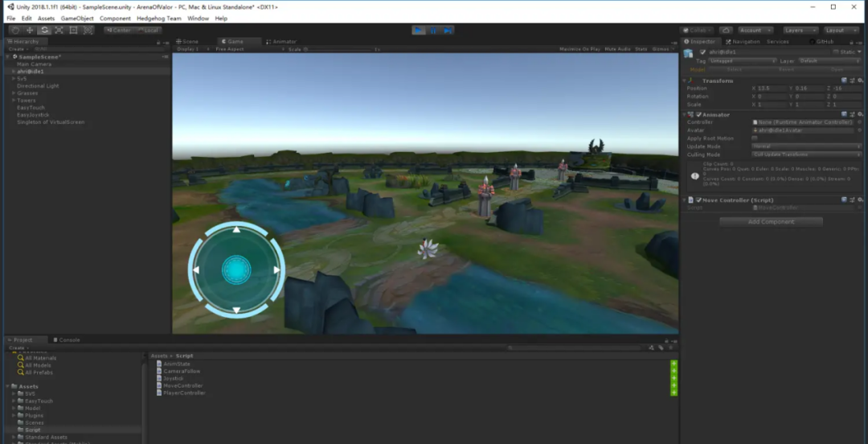Click the Animator Controller object picker circle
Viewport: 868px width, 444px height.
859,122
